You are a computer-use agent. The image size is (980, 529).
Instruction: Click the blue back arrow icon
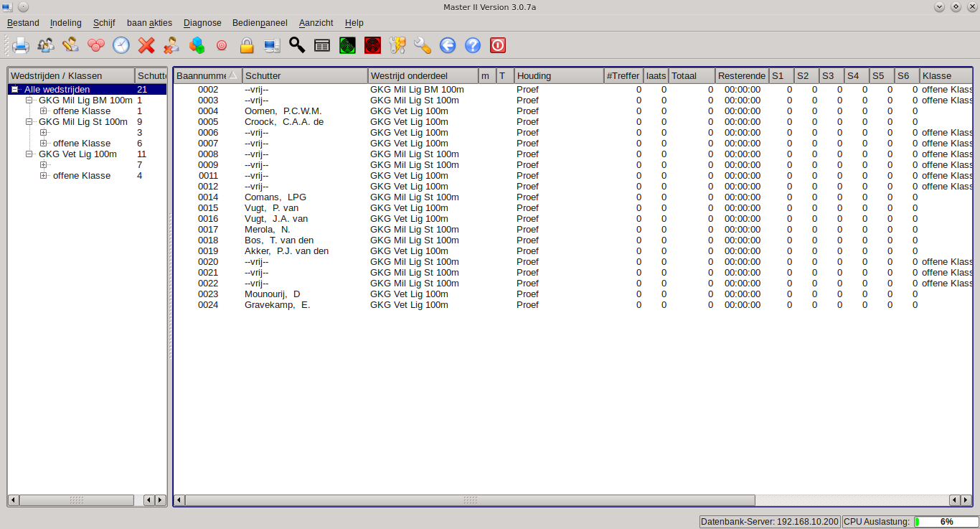tap(448, 46)
